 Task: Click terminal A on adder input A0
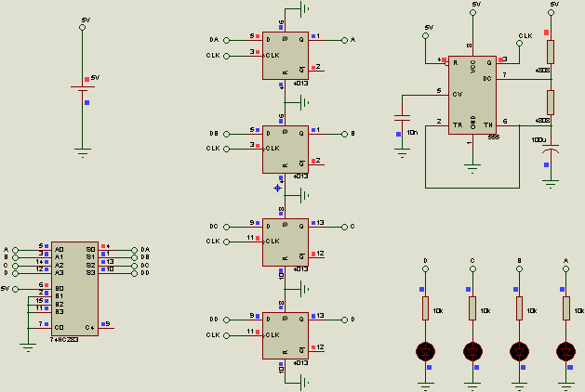(15, 250)
